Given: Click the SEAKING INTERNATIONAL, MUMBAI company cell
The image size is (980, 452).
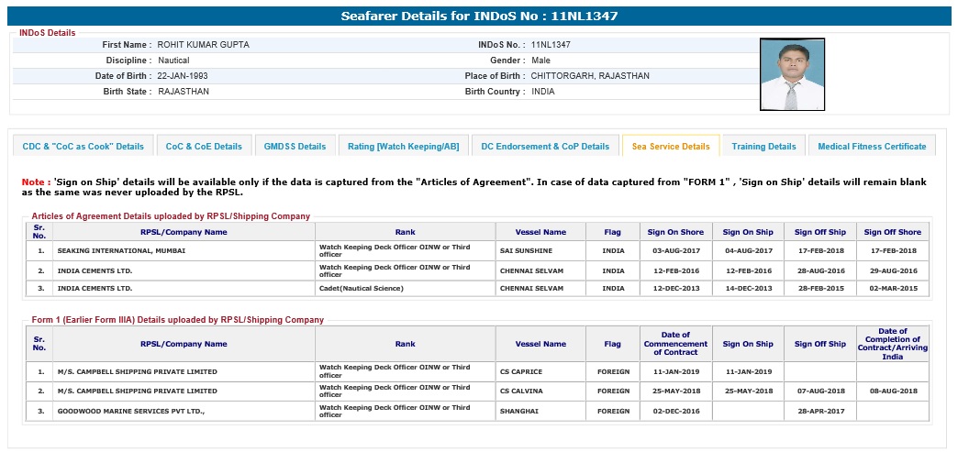Looking at the screenshot, I should [184, 250].
